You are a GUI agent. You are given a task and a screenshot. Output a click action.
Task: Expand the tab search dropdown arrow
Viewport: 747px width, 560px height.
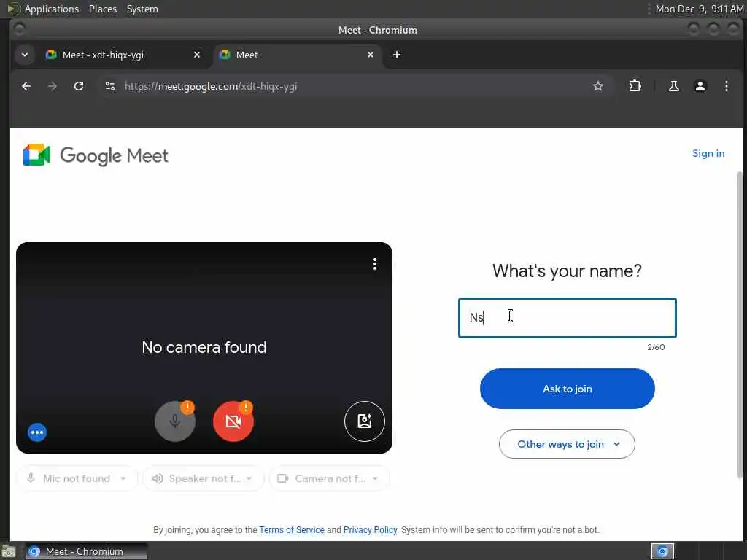pyautogui.click(x=25, y=55)
